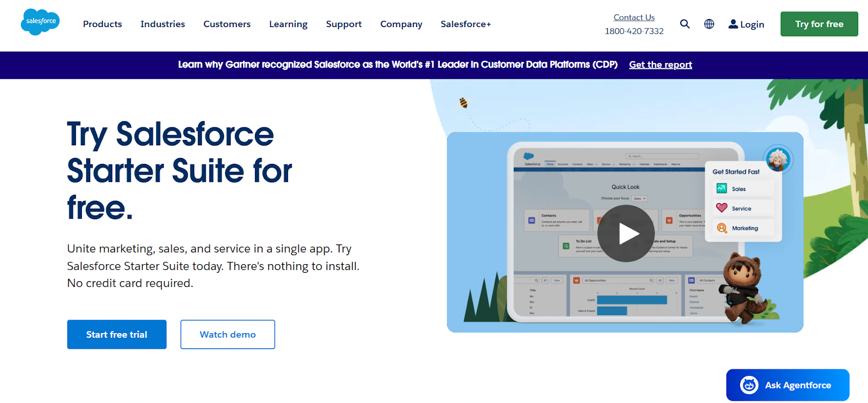Open the globe language selector icon

709,24
